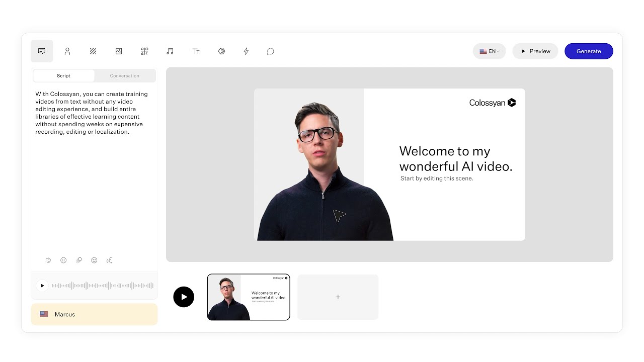Click the blue Generate button

tap(589, 51)
